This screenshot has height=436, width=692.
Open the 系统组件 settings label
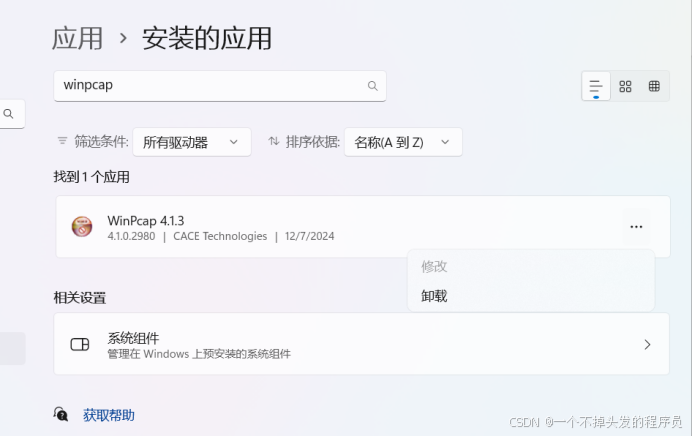pos(133,338)
